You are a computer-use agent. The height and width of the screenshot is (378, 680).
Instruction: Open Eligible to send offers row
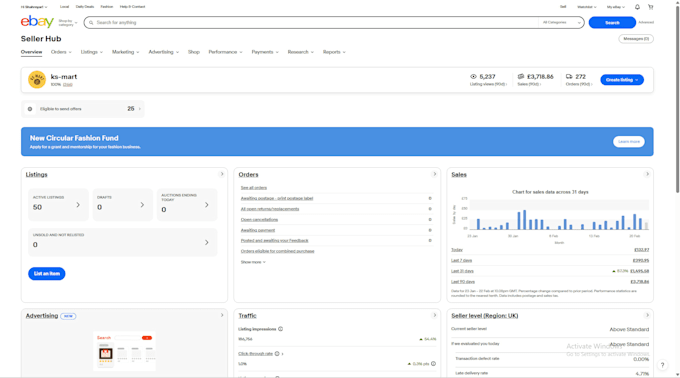tap(82, 109)
